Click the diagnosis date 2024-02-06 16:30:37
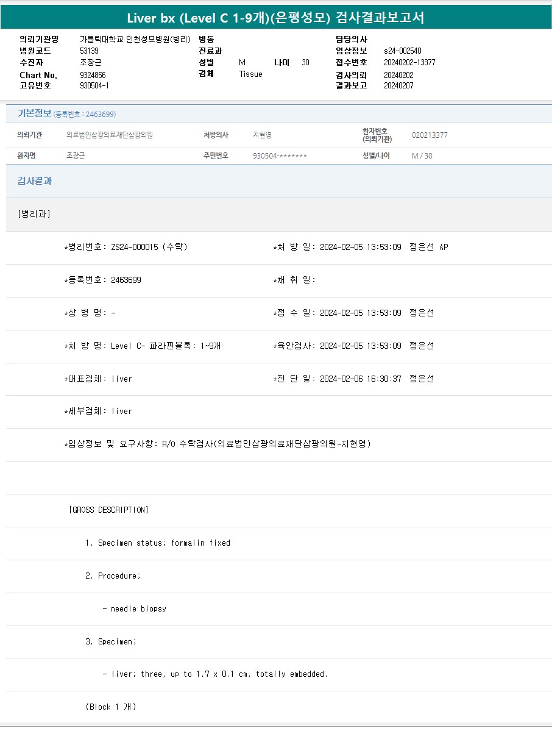This screenshot has height=756, width=552. [x=360, y=379]
